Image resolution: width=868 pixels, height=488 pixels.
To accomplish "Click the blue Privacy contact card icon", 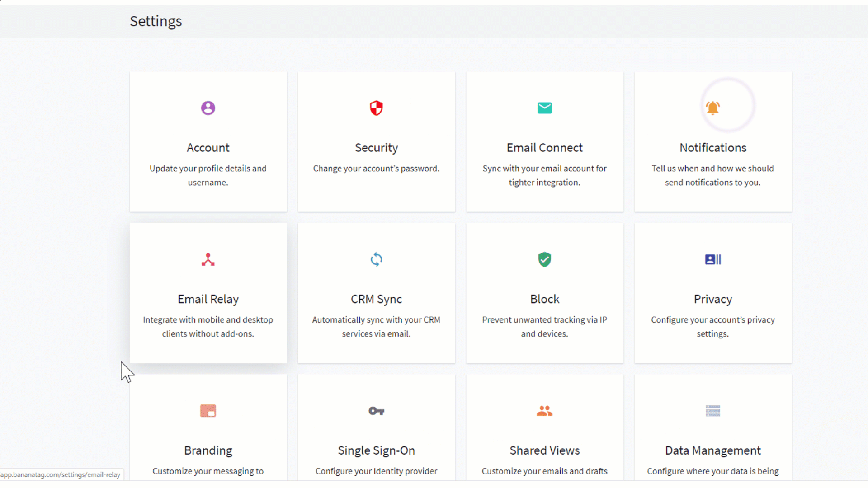I will click(x=712, y=259).
